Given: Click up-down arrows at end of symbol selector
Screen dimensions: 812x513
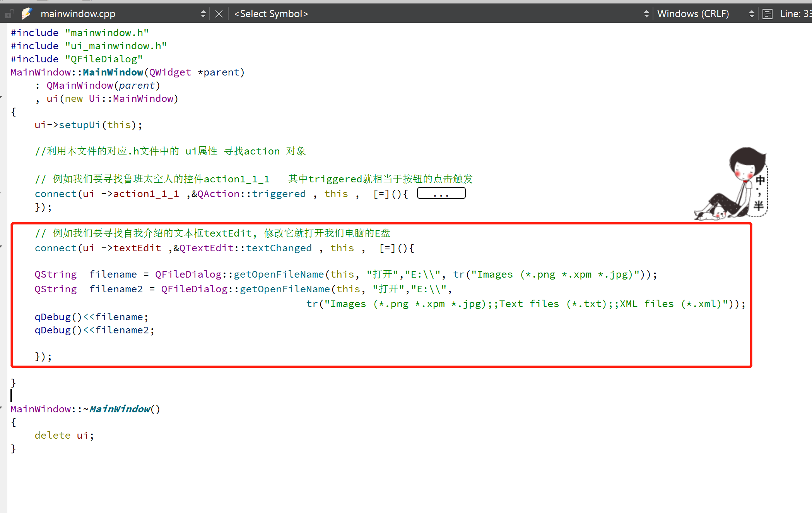Looking at the screenshot, I should point(646,14).
